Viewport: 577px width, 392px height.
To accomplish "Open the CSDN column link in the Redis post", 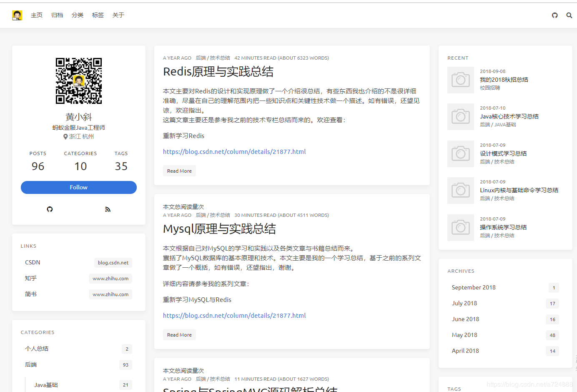I will point(234,151).
